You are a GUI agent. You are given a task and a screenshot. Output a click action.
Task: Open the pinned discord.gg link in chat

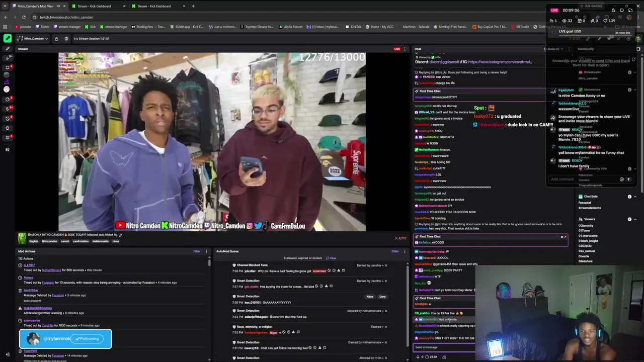(444, 62)
